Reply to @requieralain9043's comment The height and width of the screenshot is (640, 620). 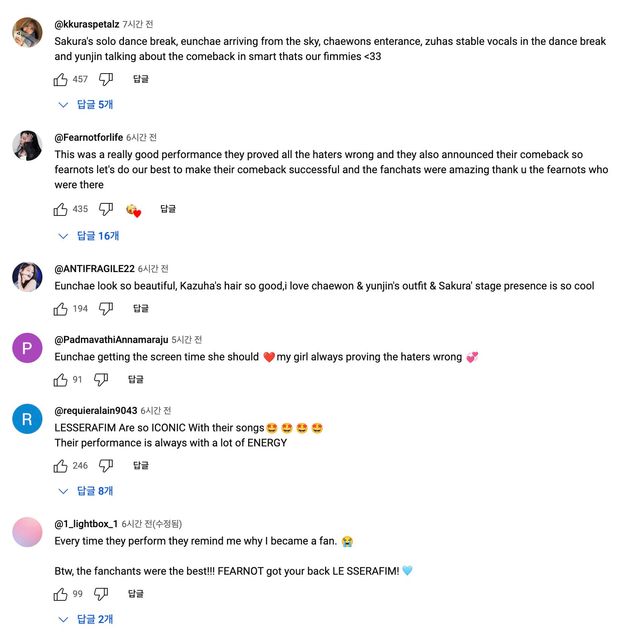point(141,466)
